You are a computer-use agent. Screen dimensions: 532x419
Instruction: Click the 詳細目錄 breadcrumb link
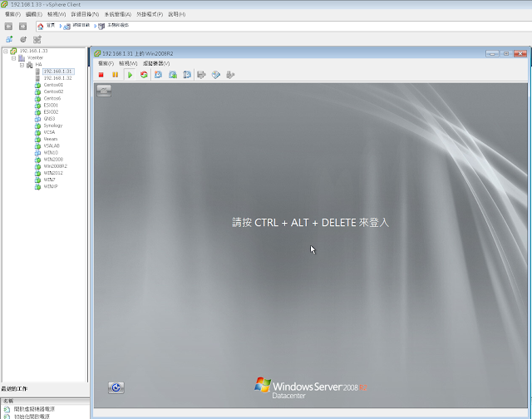81,25
